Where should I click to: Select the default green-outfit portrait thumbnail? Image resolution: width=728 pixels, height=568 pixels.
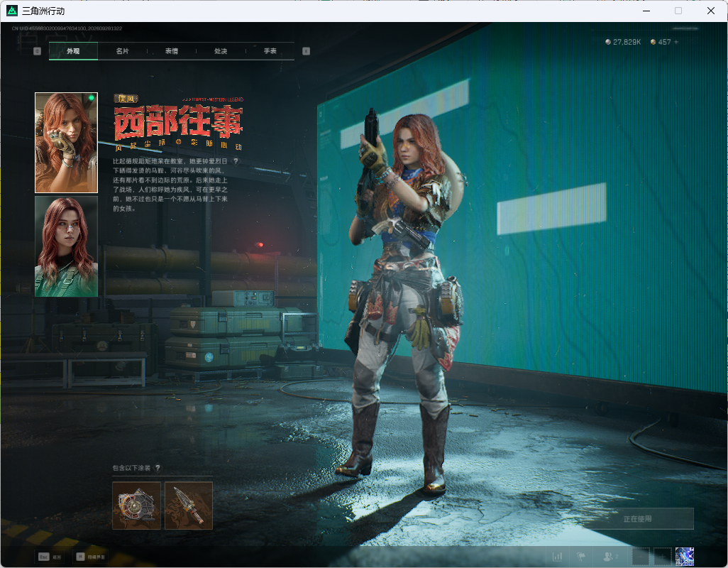point(67,246)
